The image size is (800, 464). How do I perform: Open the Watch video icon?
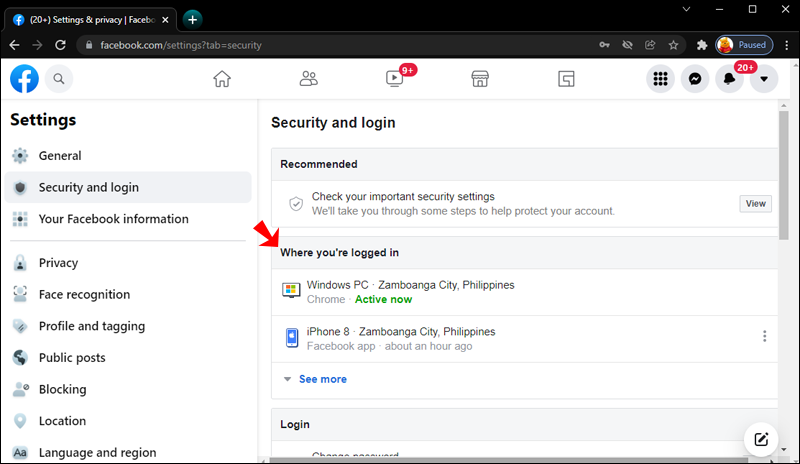click(x=394, y=79)
